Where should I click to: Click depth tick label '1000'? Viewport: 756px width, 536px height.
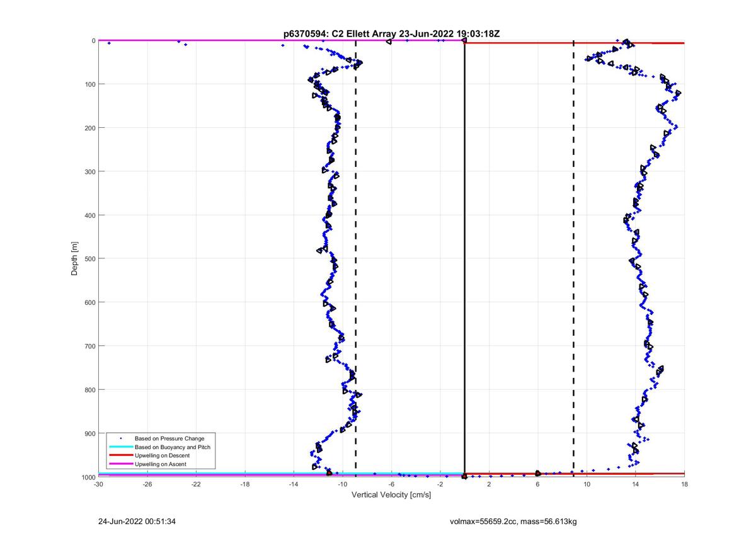88,477
